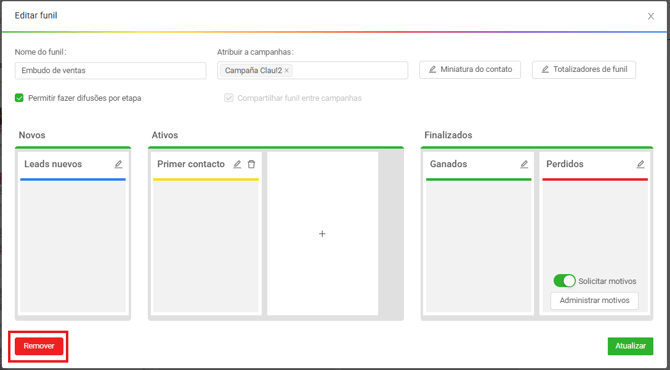Screen dimensions: 670x370
Task: Toggle Permitir fazer difusões por etapa checkbox
Action: point(19,98)
